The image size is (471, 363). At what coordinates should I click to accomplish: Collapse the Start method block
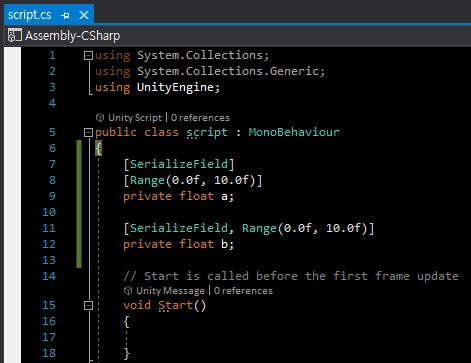click(x=88, y=306)
